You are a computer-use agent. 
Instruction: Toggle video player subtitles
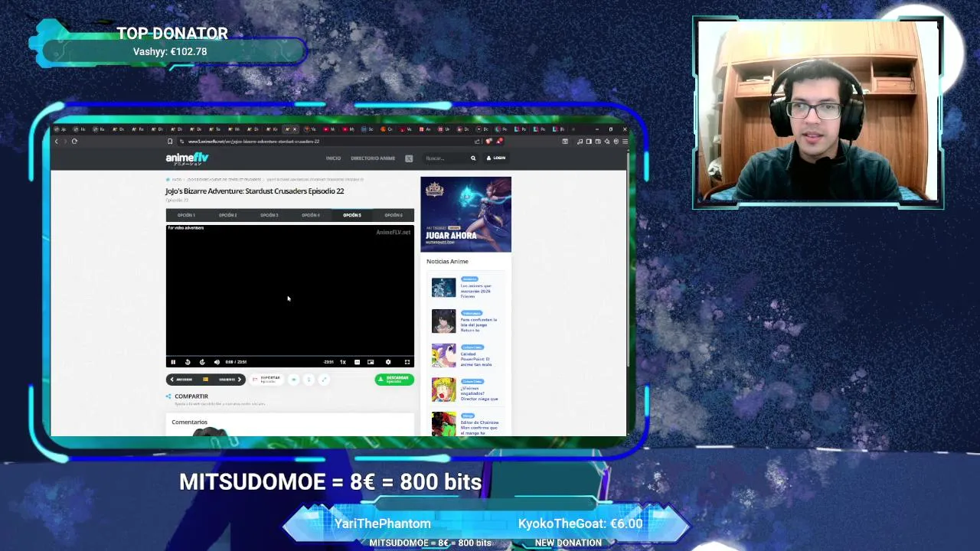(357, 362)
